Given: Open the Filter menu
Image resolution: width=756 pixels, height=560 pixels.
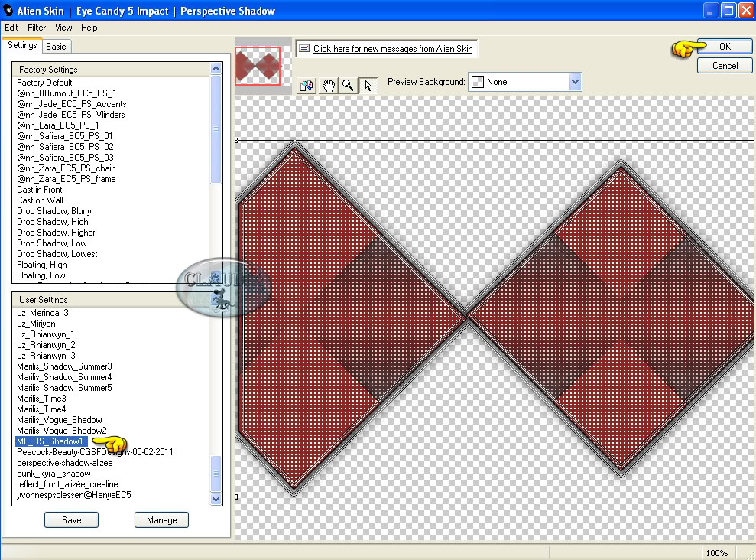Looking at the screenshot, I should pos(37,28).
